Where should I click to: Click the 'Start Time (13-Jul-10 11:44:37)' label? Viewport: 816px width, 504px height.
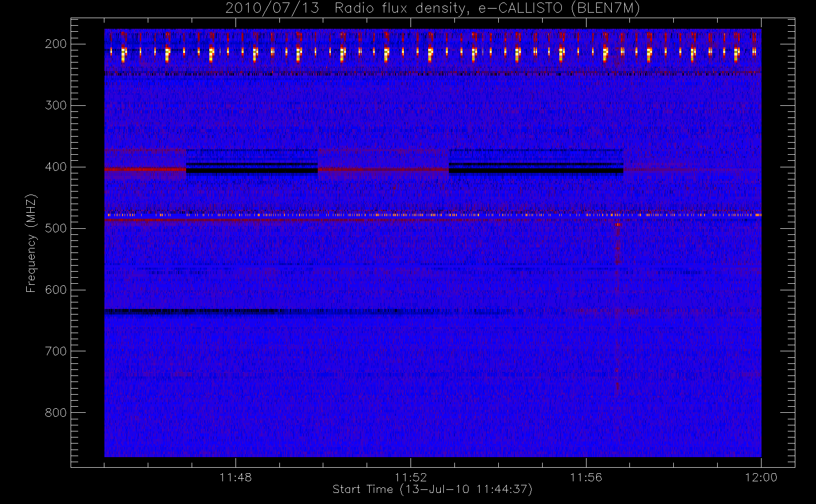click(432, 489)
